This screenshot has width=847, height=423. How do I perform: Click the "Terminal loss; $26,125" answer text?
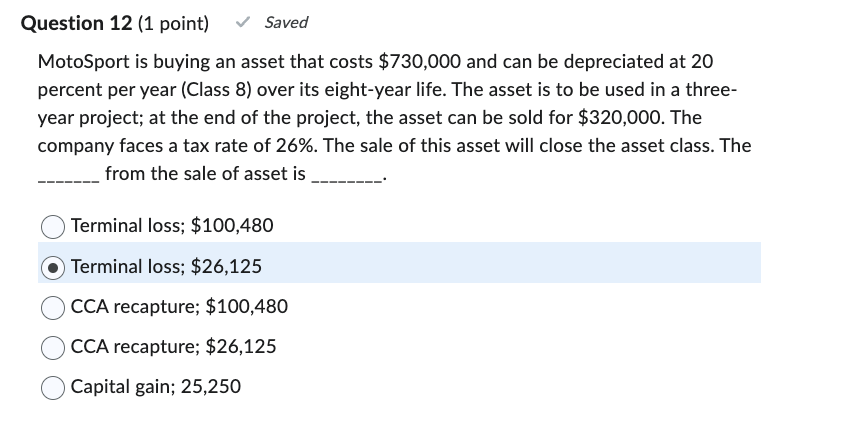167,267
